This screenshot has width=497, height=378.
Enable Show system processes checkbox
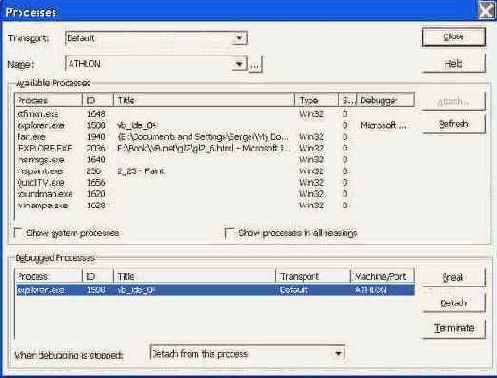19,232
